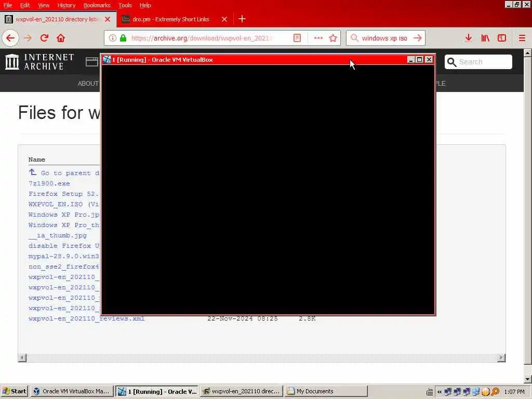Switch to Oracle VM VirtualBox Manager taskbar button
The height and width of the screenshot is (399, 532).
[72, 392]
